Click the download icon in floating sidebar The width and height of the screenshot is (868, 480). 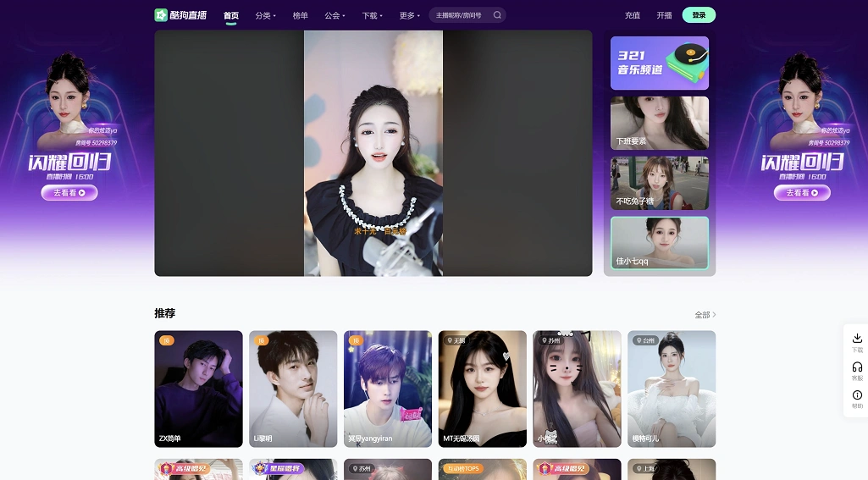coord(857,338)
